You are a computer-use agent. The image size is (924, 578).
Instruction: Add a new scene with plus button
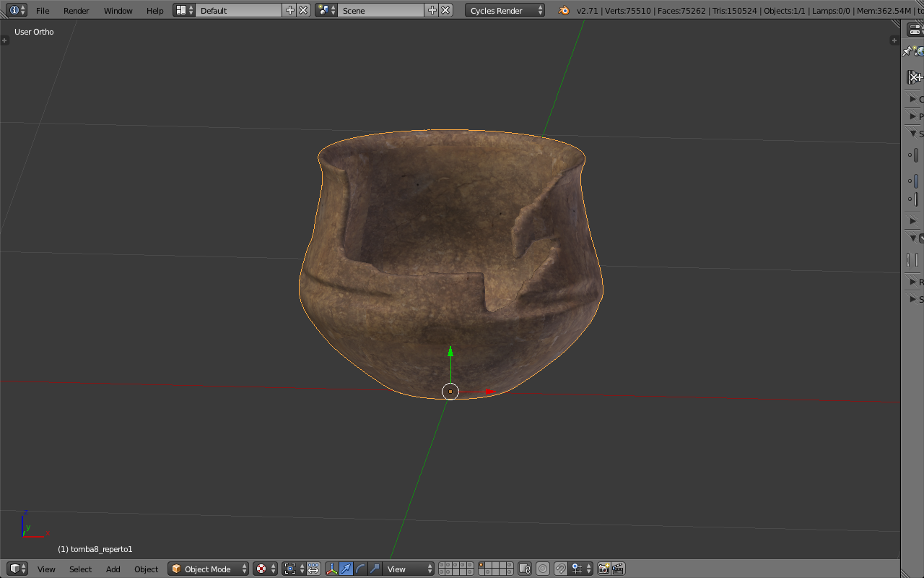click(x=432, y=10)
